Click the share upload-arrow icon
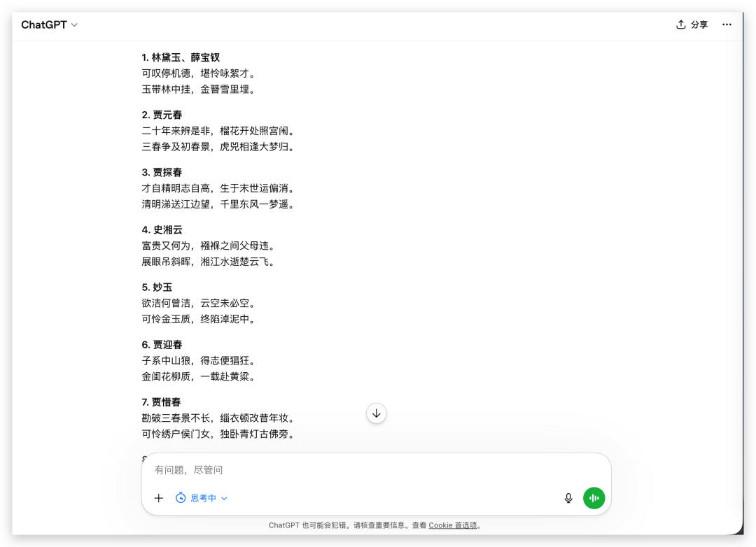 pos(680,24)
